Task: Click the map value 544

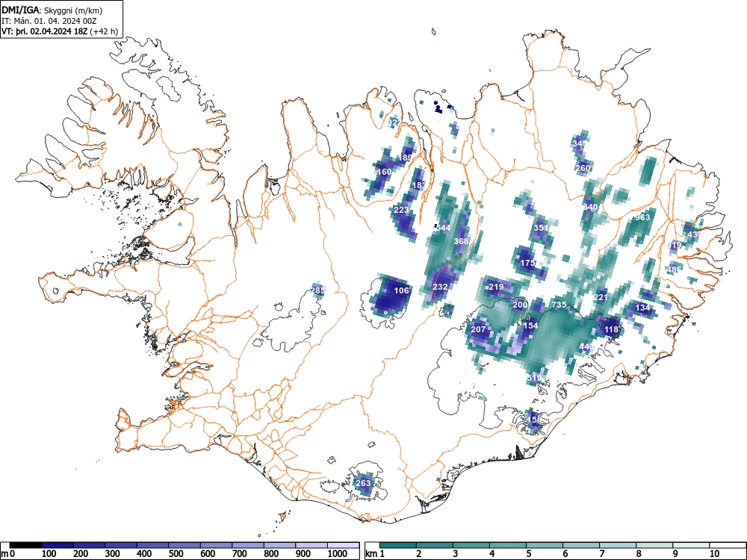Action: coord(443,228)
